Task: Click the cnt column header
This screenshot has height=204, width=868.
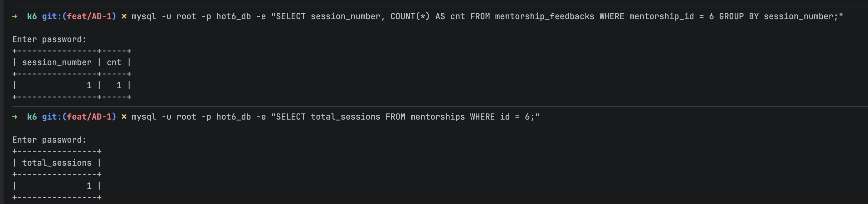Action: 114,62
